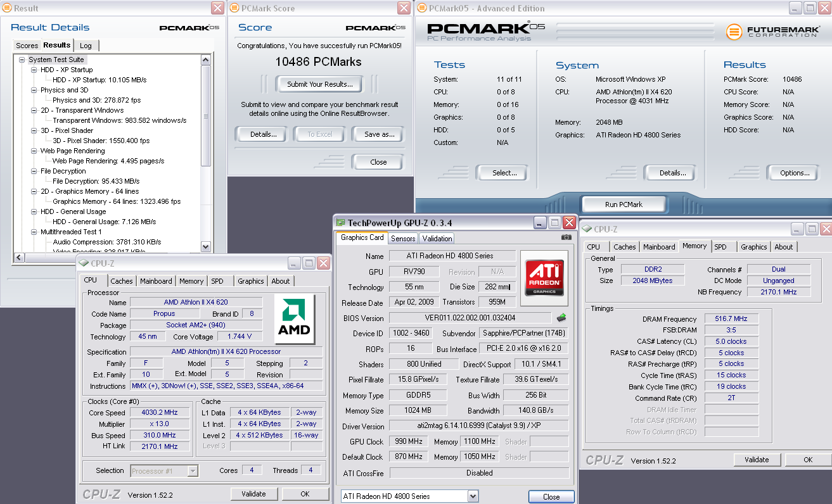This screenshot has width=832, height=504.
Task: Click the '10486 PCMarks' score text
Action: (318, 62)
